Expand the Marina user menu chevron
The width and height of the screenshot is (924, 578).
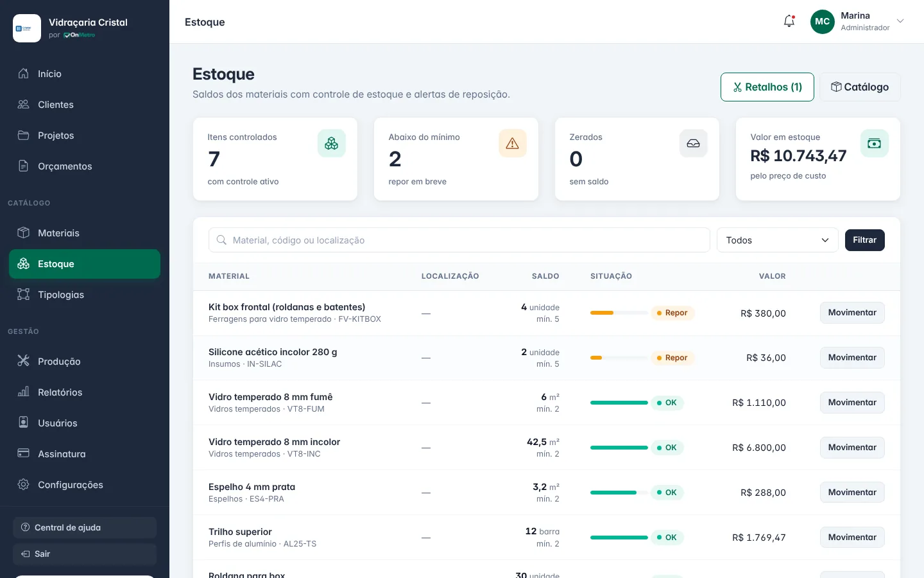(900, 21)
